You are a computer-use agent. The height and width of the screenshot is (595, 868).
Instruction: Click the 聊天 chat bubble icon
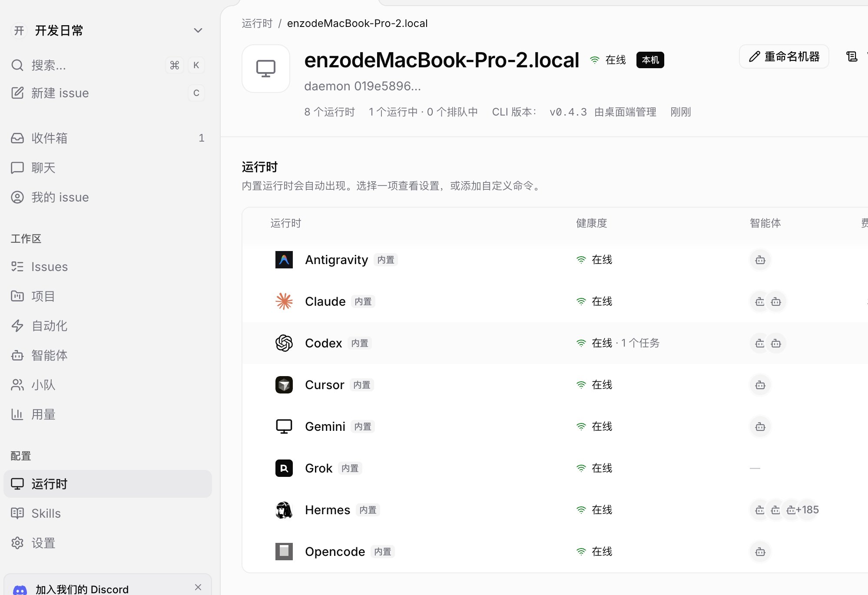point(17,168)
